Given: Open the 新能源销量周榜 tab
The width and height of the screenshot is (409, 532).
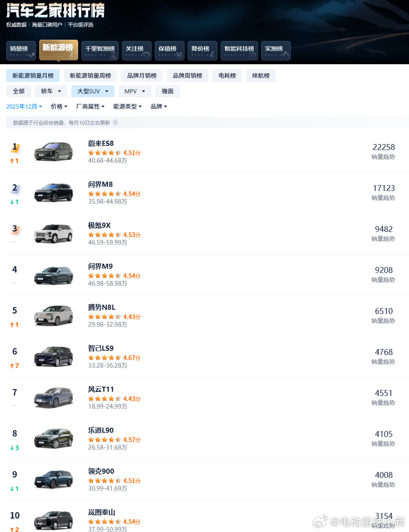Looking at the screenshot, I should click(90, 76).
